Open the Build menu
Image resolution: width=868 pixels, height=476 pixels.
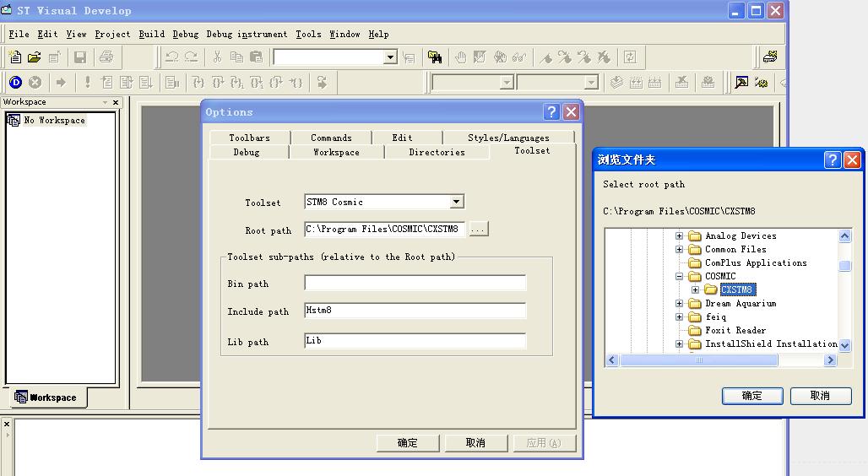point(152,35)
